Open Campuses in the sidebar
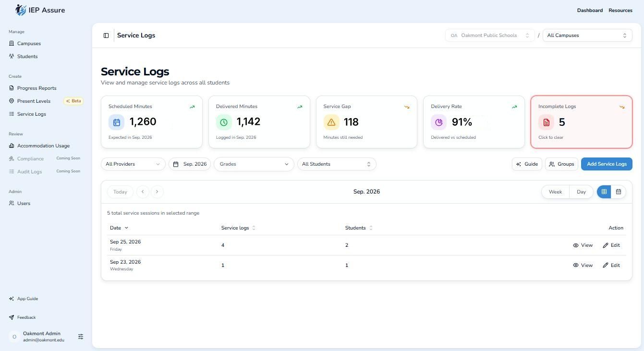The width and height of the screenshot is (644, 351). [29, 44]
